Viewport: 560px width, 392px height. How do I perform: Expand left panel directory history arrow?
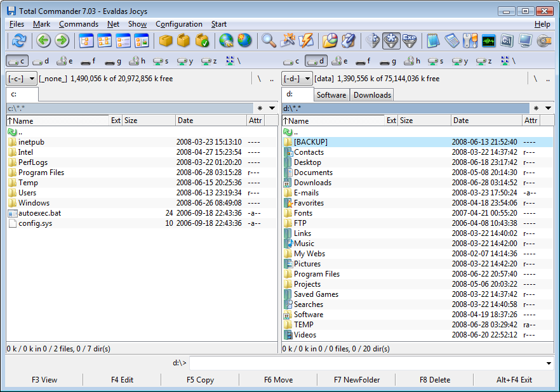click(272, 108)
